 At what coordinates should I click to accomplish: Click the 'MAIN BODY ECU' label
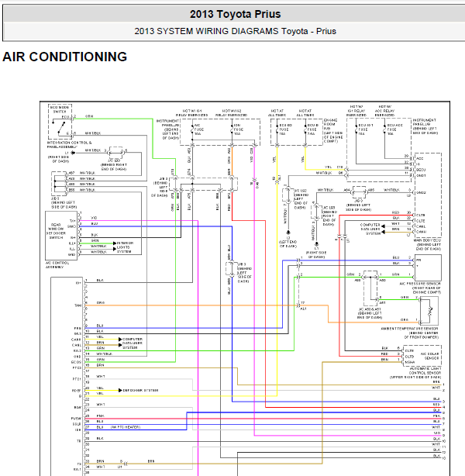point(427,240)
